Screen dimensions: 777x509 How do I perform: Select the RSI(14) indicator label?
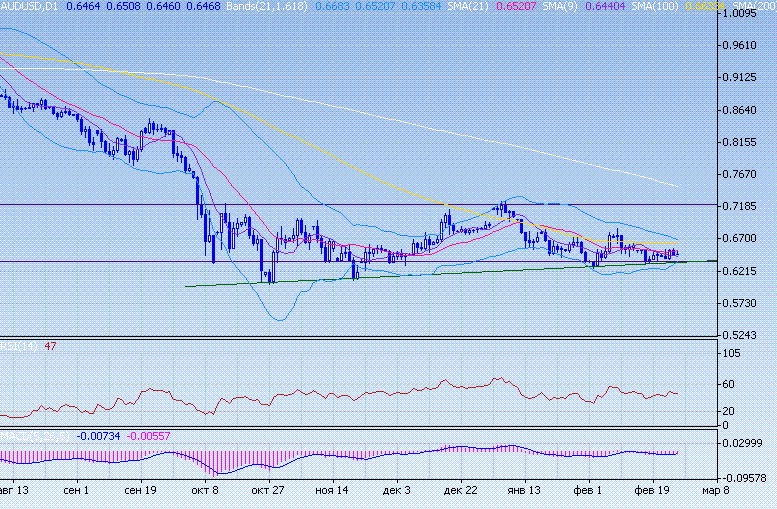(18, 346)
